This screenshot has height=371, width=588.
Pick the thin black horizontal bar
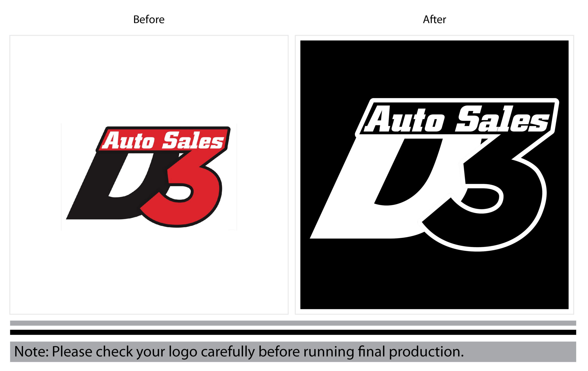tap(293, 332)
